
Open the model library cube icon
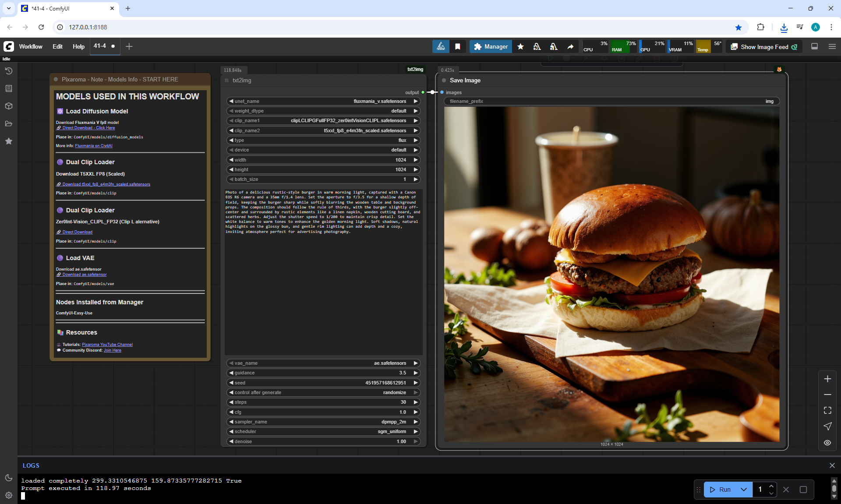(8, 106)
